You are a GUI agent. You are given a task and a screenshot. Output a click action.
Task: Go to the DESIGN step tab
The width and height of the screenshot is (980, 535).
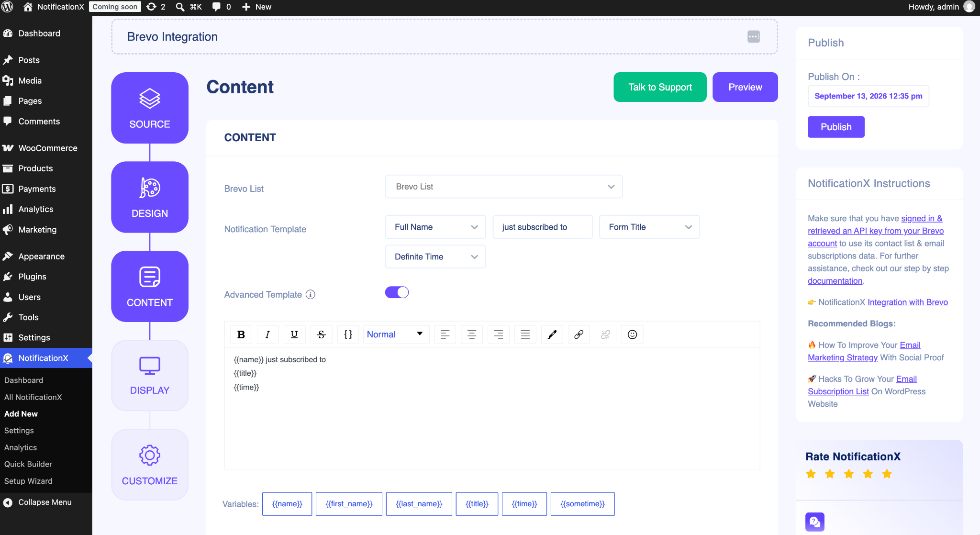click(150, 197)
